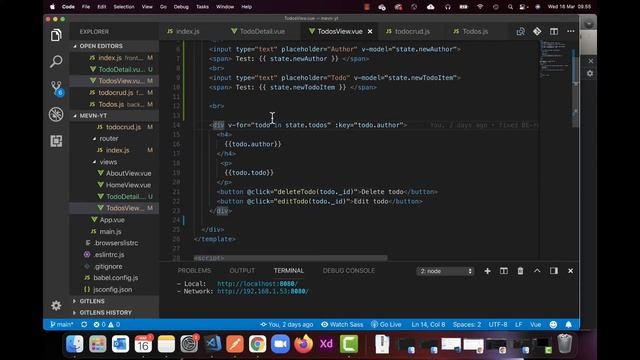
Task: Open Zoom from the Dock
Action: (x=280, y=344)
